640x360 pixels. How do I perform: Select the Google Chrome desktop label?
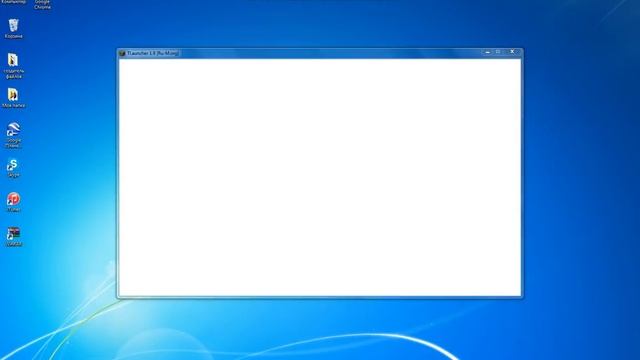pos(42,4)
